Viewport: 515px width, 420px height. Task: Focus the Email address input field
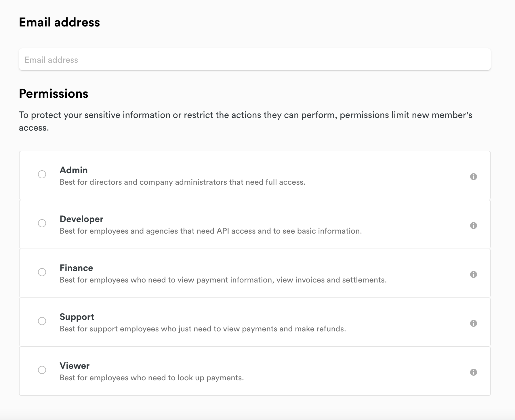[x=255, y=60]
